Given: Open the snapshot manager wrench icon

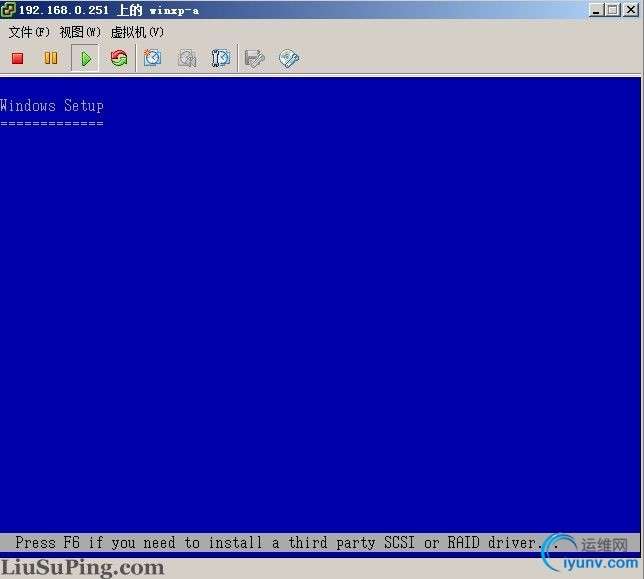Looking at the screenshot, I should 221,58.
